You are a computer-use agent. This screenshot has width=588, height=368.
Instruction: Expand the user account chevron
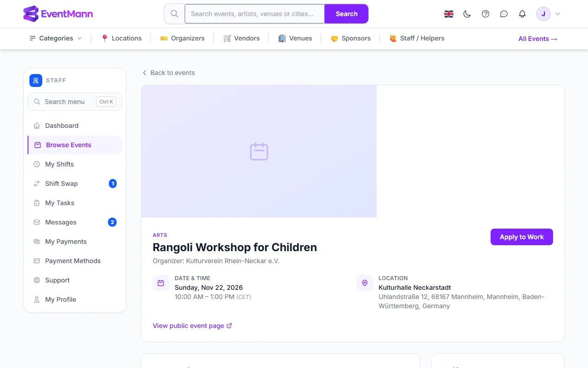click(558, 14)
